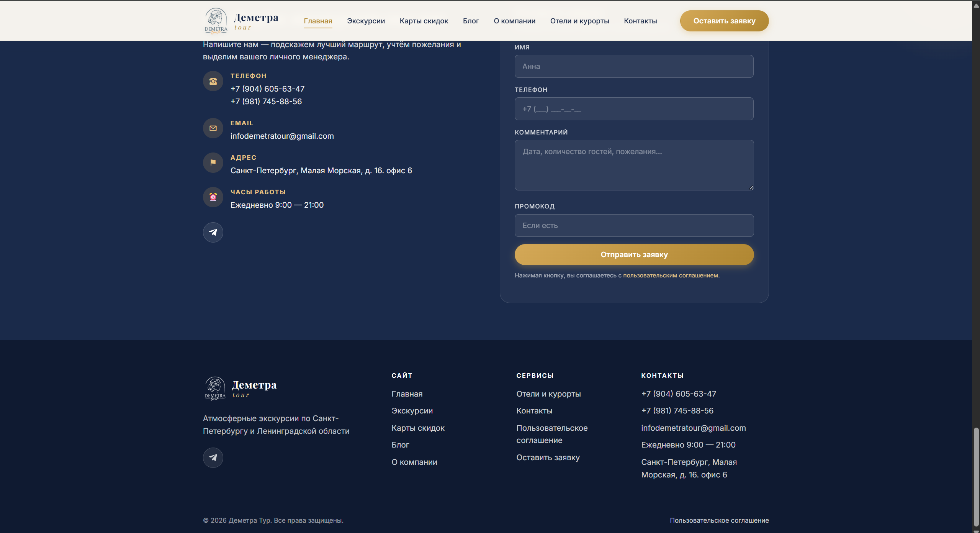Click footer phone +7 (981) 745-88-56

677,411
